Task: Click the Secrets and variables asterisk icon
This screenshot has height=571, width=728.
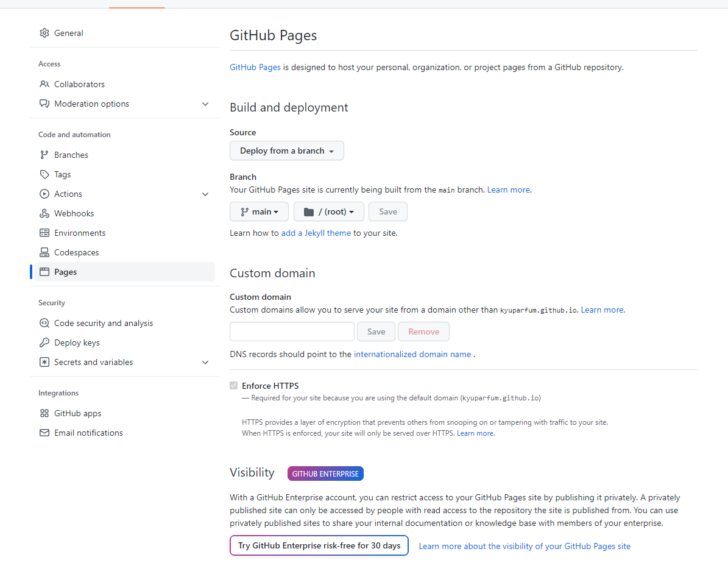Action: [44, 362]
